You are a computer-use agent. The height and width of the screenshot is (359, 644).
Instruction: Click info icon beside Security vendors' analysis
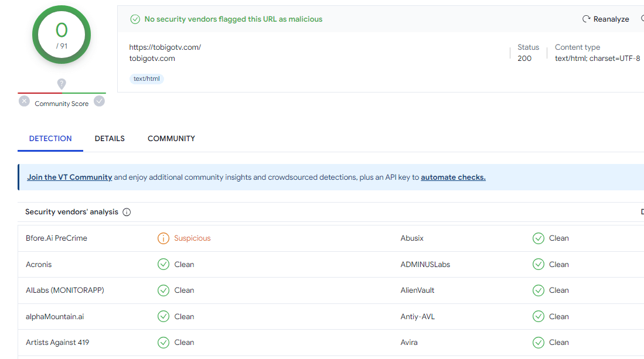[x=127, y=212]
